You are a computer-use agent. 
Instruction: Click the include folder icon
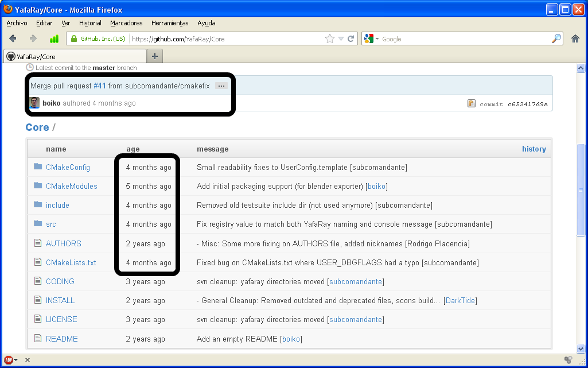pos(38,204)
